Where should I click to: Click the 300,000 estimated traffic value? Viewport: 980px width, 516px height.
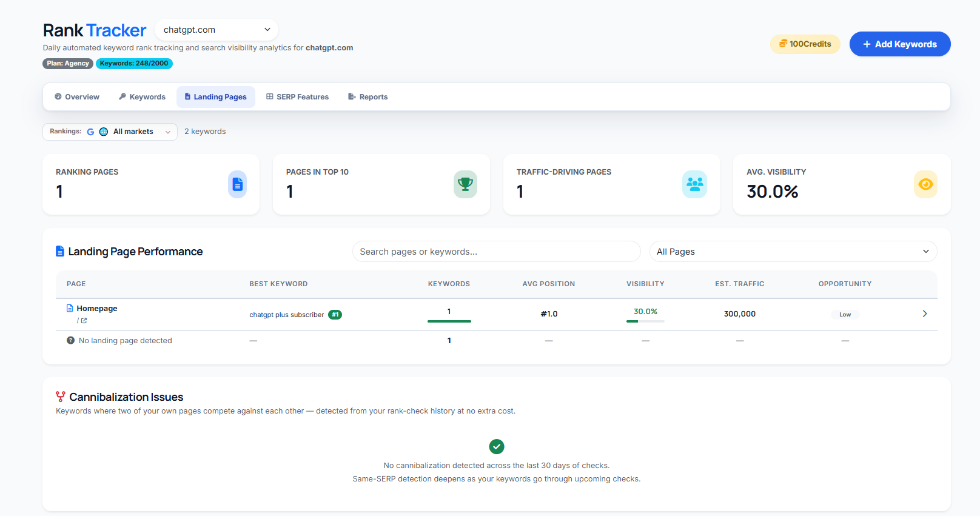tap(740, 313)
